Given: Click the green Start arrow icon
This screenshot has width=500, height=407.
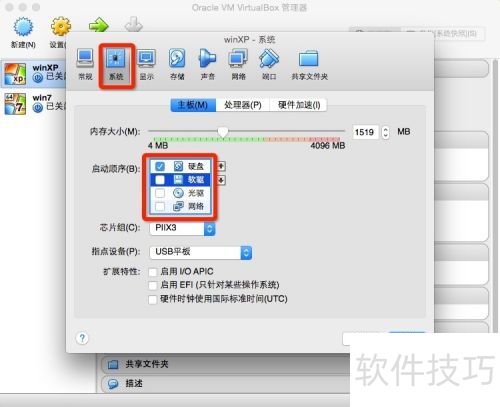Looking at the screenshot, I should (x=99, y=26).
